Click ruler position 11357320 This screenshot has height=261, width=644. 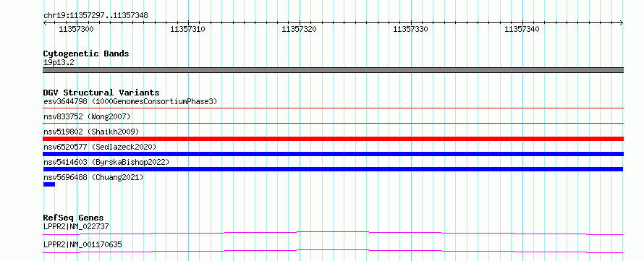[299, 29]
